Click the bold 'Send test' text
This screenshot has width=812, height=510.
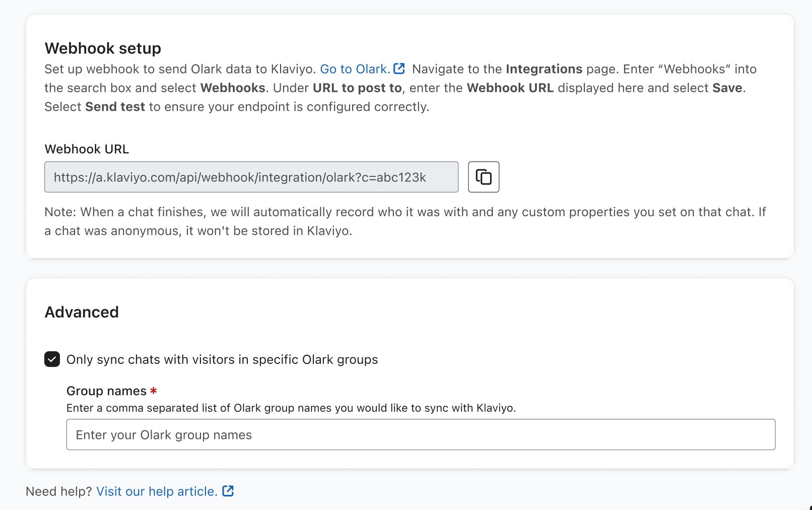115,107
